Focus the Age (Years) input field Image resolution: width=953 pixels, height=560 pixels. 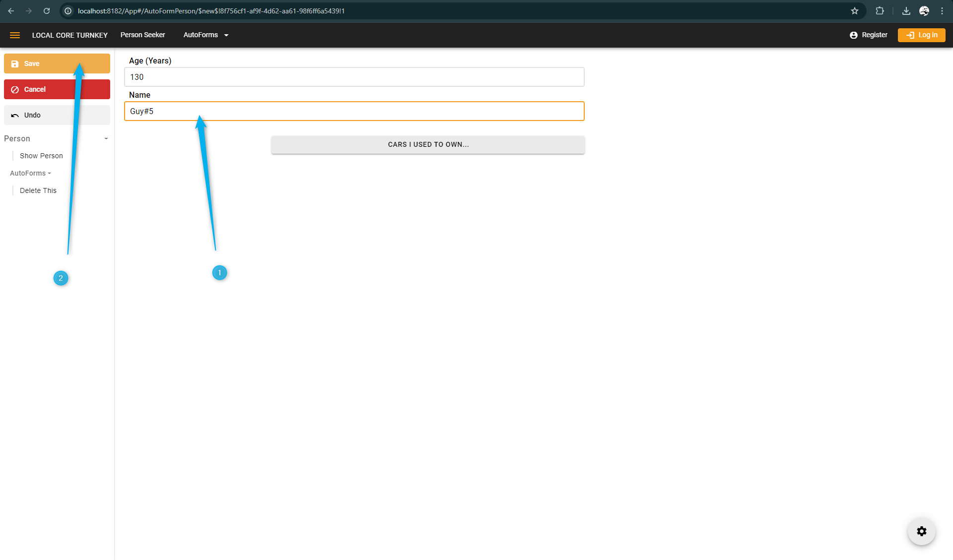[x=354, y=77]
